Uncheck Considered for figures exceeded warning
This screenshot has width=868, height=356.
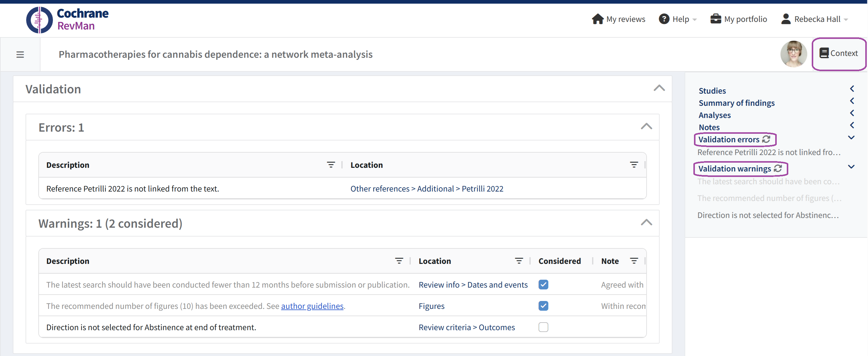(543, 306)
